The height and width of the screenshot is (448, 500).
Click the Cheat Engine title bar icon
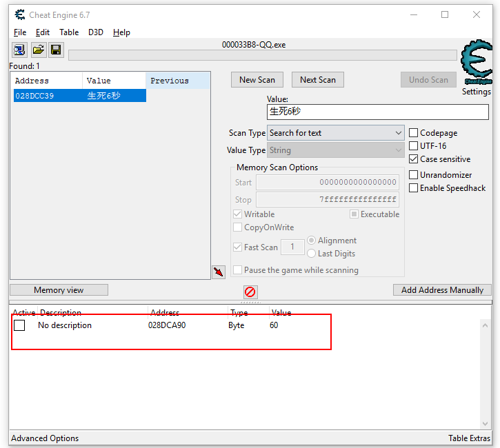(x=20, y=15)
